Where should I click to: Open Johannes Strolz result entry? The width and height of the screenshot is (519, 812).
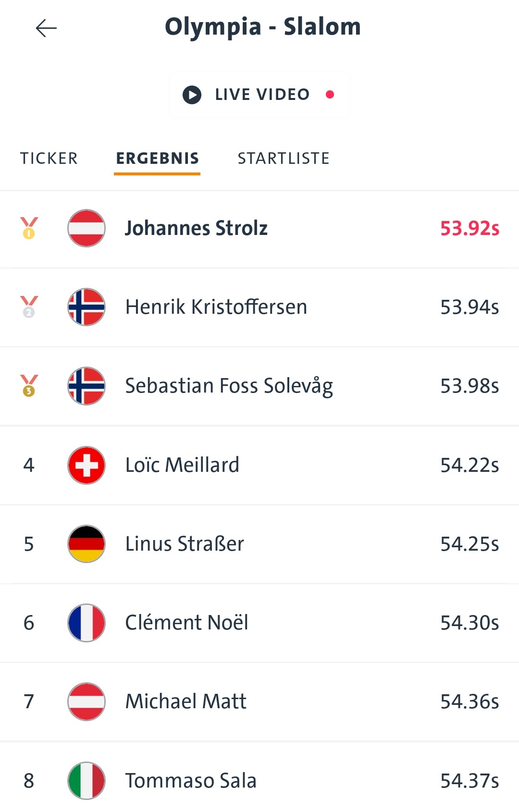[196, 228]
